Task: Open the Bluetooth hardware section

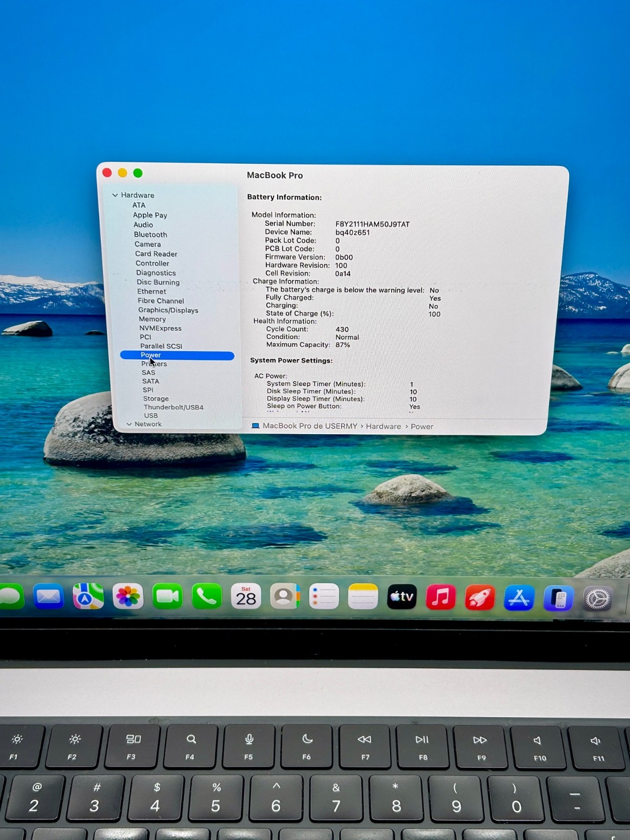Action: pyautogui.click(x=150, y=235)
